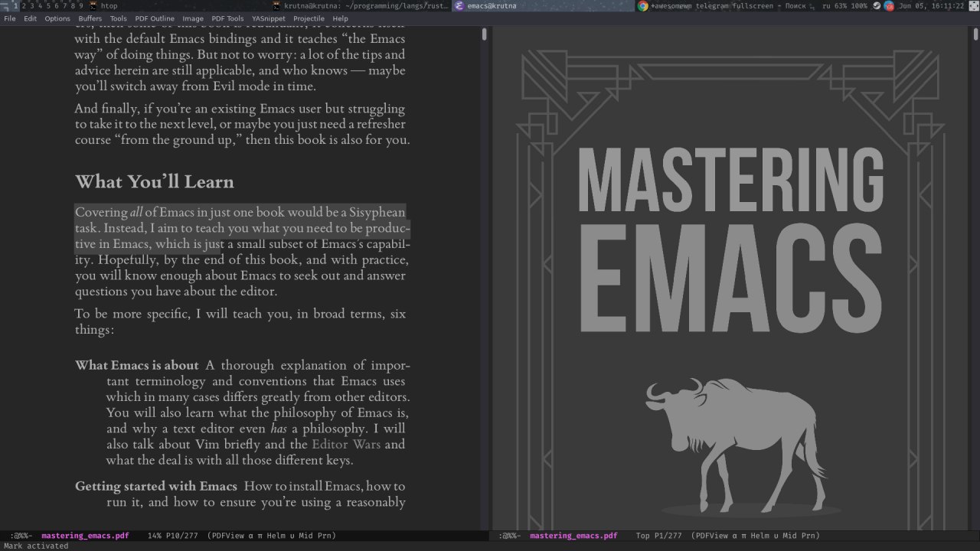
Task: Open the PDF Outline menu
Action: click(x=155, y=18)
